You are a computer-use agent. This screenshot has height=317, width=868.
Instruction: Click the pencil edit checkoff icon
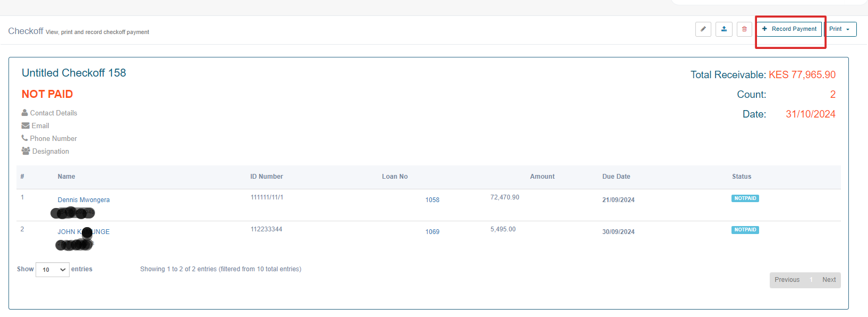(x=703, y=29)
